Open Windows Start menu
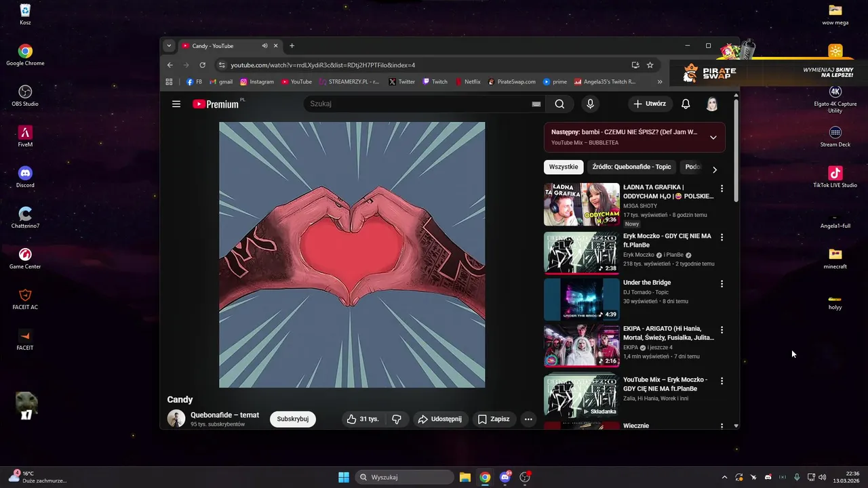868x488 pixels. point(344,477)
